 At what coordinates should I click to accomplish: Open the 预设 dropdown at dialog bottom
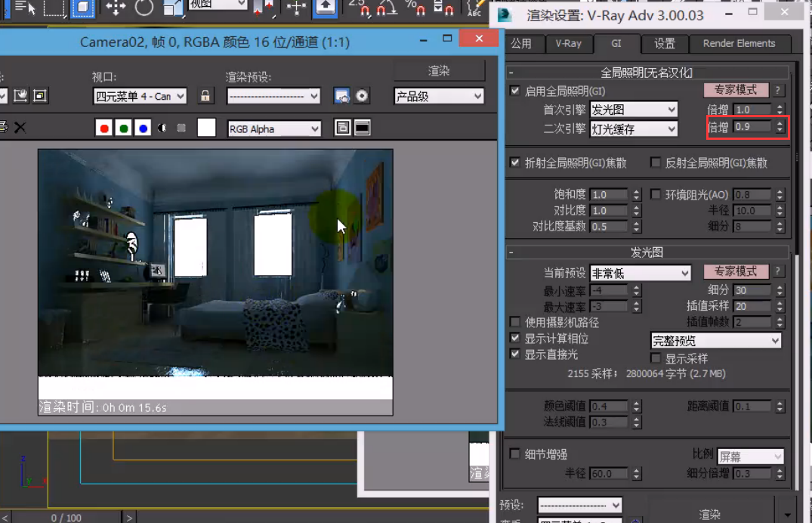click(x=580, y=505)
